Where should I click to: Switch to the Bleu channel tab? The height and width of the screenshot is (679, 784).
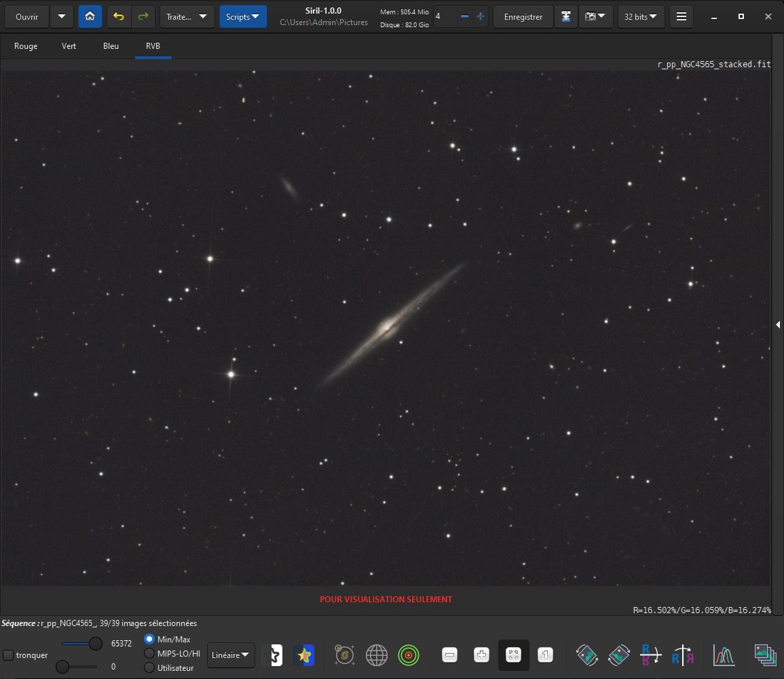coord(111,46)
